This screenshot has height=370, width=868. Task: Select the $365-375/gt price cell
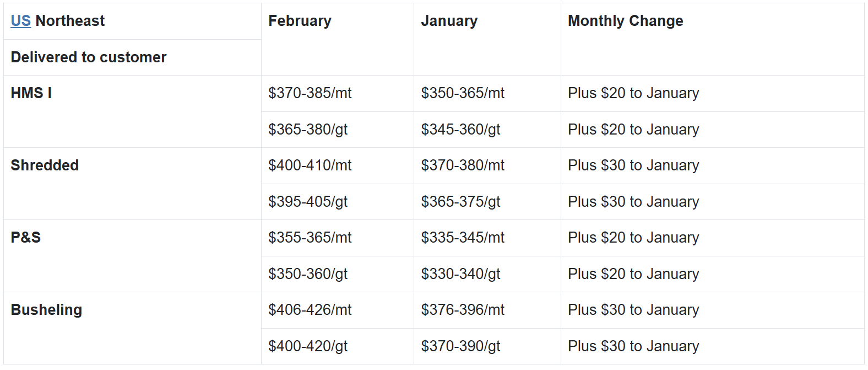coord(460,202)
